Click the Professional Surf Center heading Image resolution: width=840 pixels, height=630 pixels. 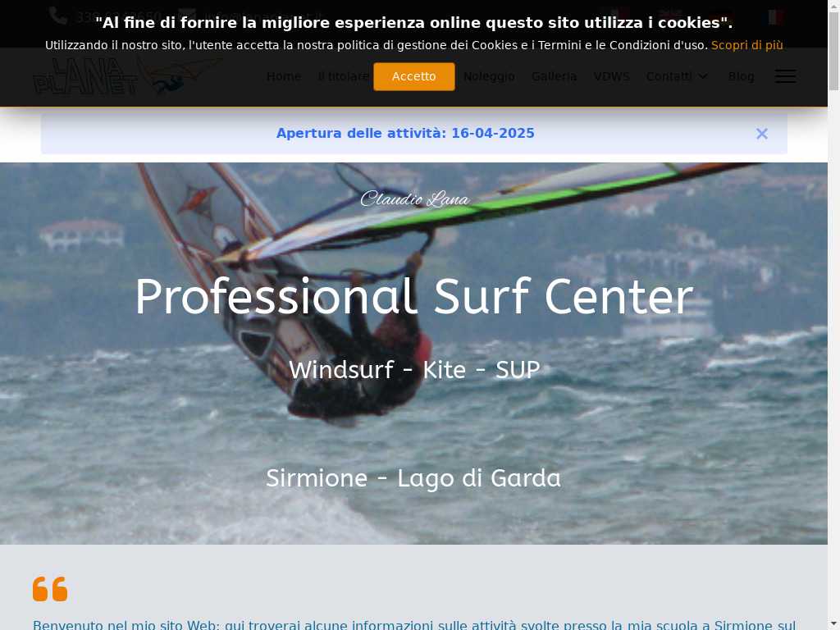[413, 296]
